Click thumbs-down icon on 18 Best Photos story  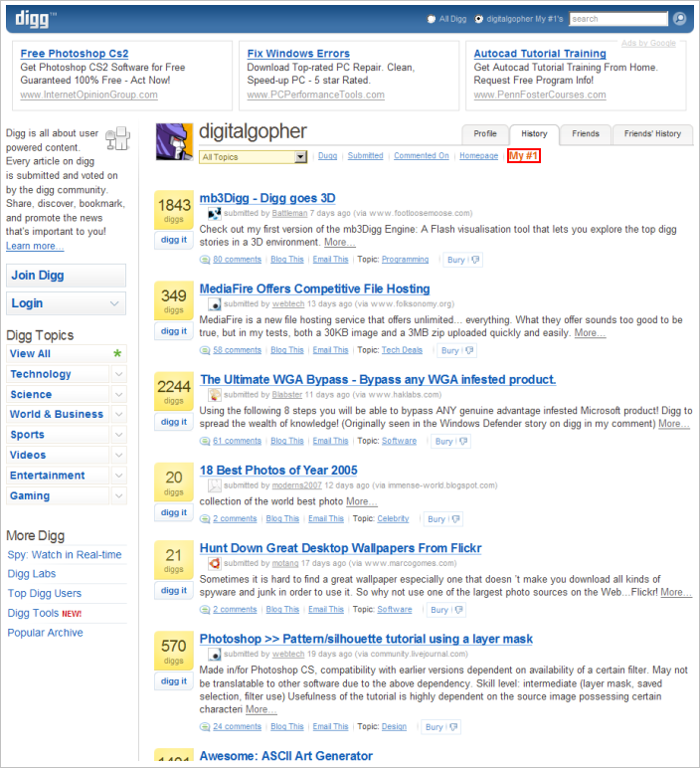(455, 518)
